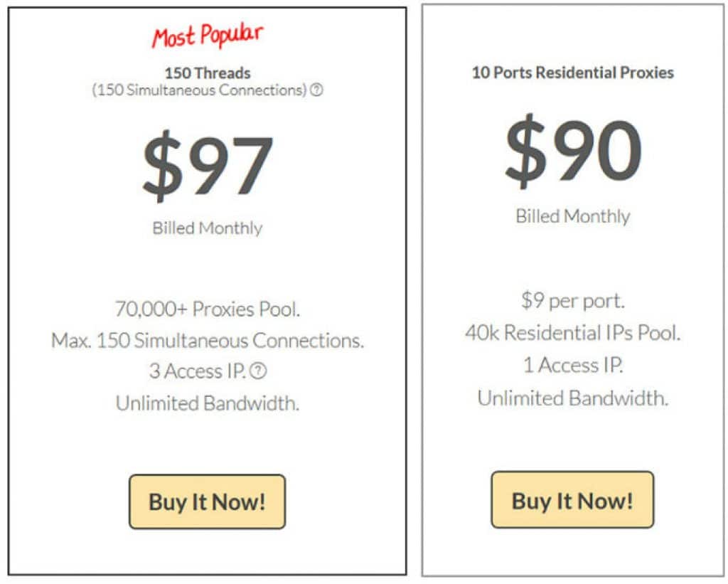Viewport: 728px width, 584px height.
Task: Click the $97 price text
Action: click(208, 166)
